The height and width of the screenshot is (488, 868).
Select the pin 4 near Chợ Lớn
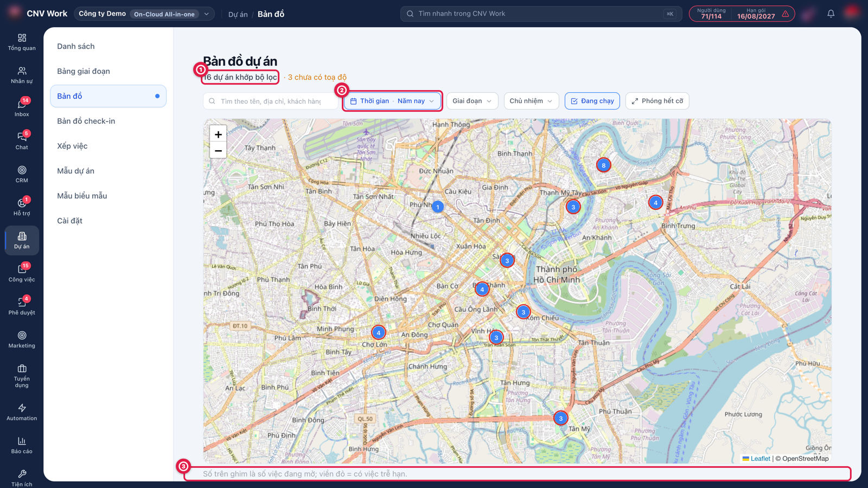pos(379,332)
